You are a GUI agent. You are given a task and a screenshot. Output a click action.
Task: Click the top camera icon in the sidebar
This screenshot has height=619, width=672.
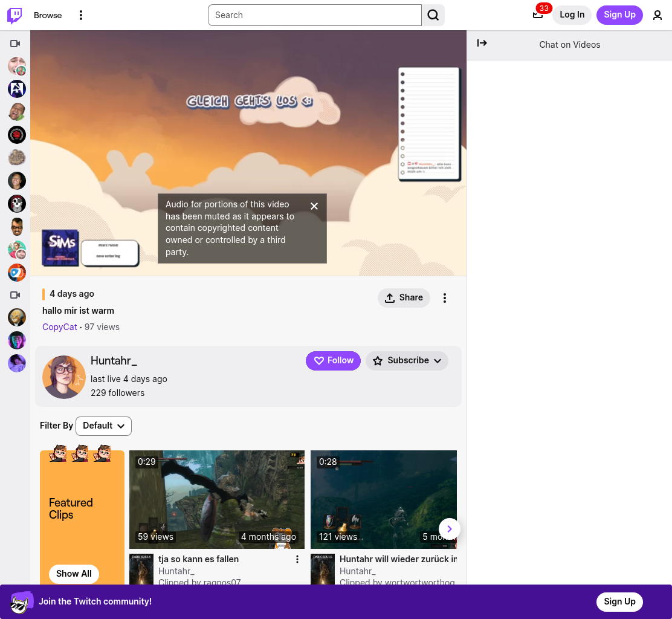click(x=16, y=44)
